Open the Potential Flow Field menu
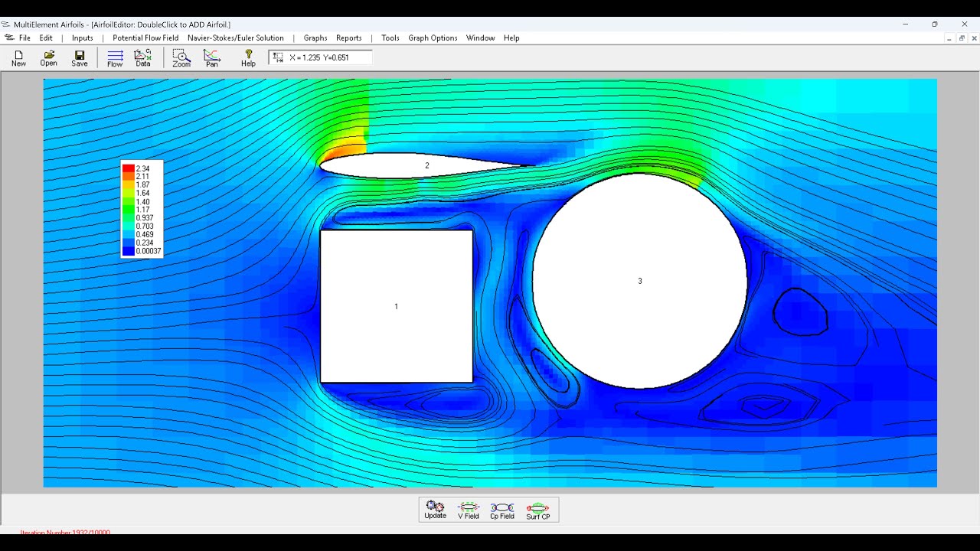Image resolution: width=980 pixels, height=551 pixels. click(x=145, y=37)
